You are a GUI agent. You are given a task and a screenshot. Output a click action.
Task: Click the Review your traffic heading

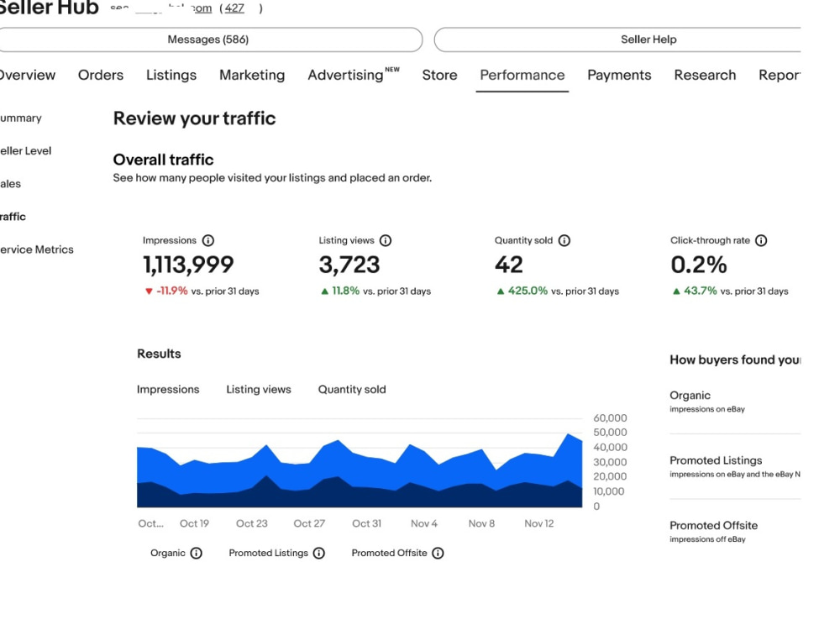click(x=195, y=118)
